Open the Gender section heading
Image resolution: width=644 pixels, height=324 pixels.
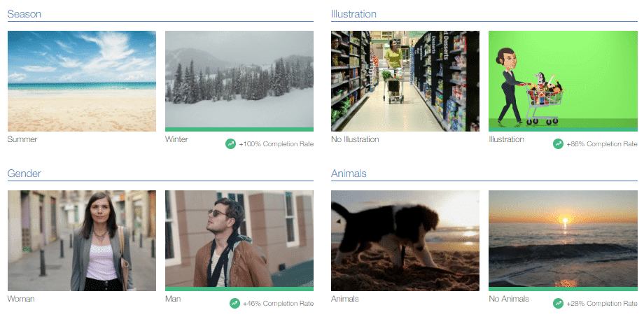(x=24, y=174)
